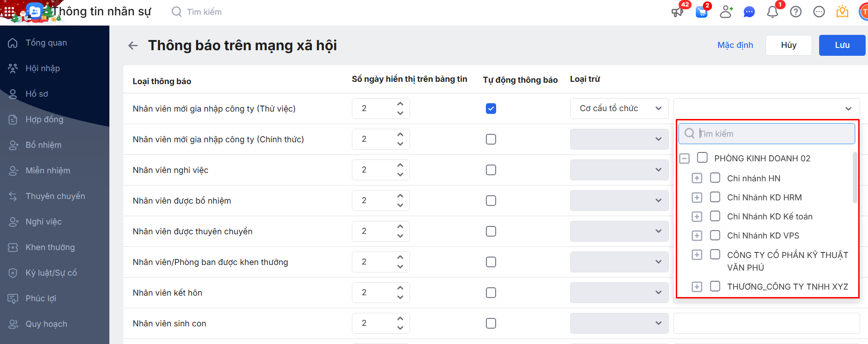
Task: Click the Tìm kiếm field in dropdown
Action: click(773, 134)
